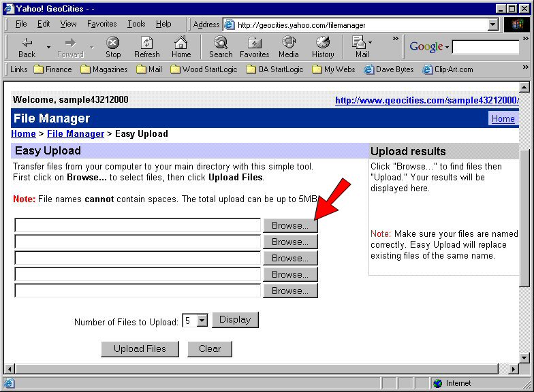Click the fourth Browse... button
This screenshot has height=392, width=534.
[290, 275]
